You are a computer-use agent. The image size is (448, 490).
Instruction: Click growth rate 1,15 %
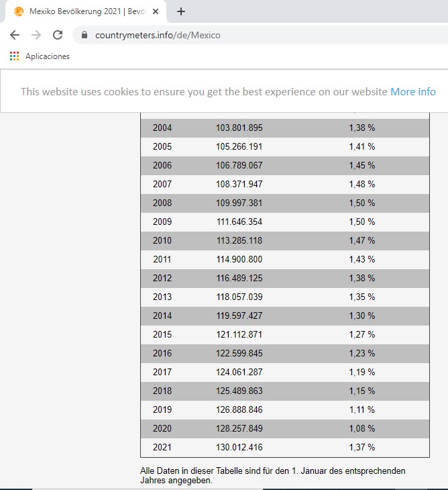point(362,391)
